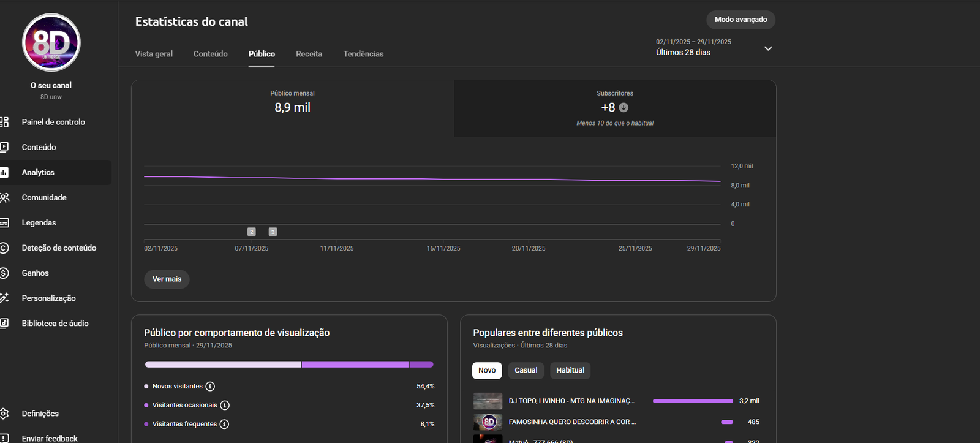Click info icon beside Novos visitantes
980x443 pixels.
click(x=210, y=387)
